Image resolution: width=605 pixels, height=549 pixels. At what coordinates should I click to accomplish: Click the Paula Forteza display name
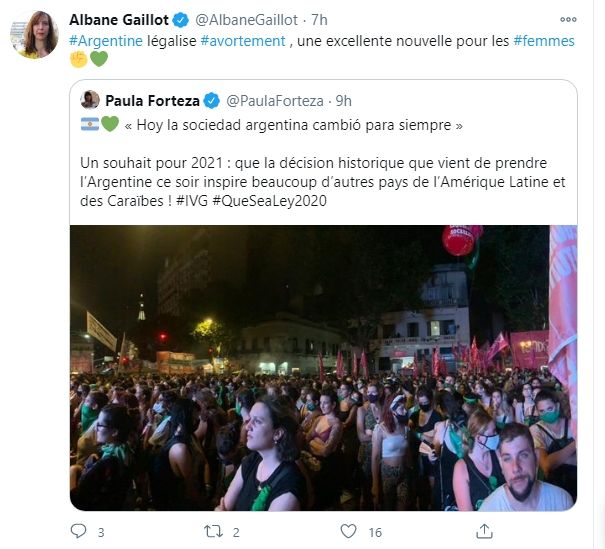[x=149, y=100]
